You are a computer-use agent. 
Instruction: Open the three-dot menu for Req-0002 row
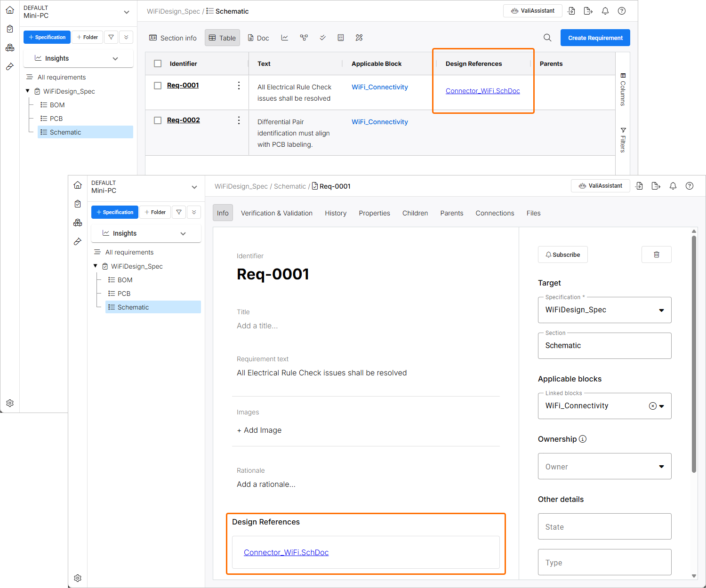coord(239,120)
